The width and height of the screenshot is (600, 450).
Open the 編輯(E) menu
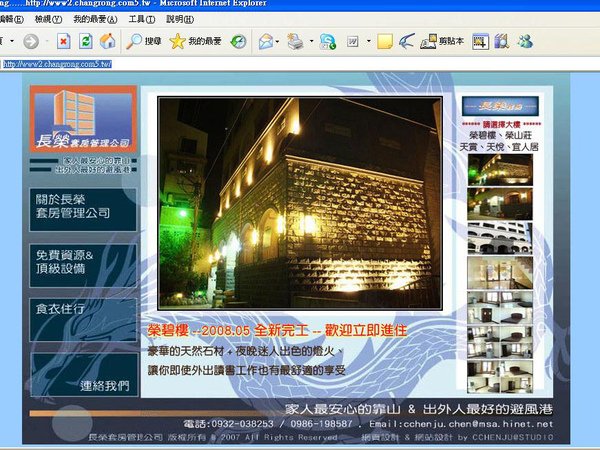pyautogui.click(x=11, y=19)
